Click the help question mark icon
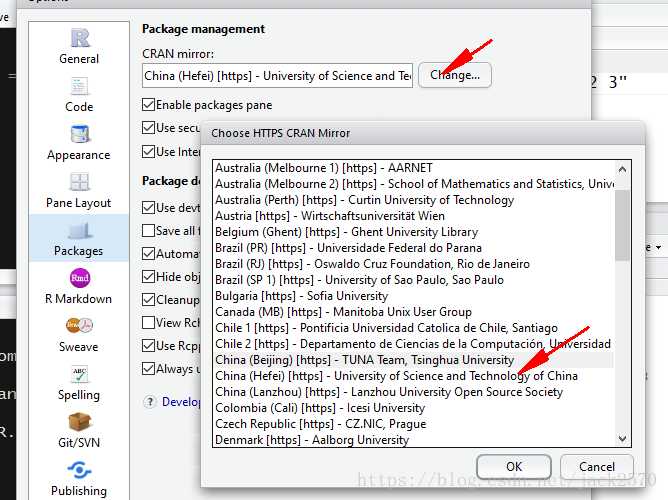Screen dimensions: 668x500 [x=150, y=402]
